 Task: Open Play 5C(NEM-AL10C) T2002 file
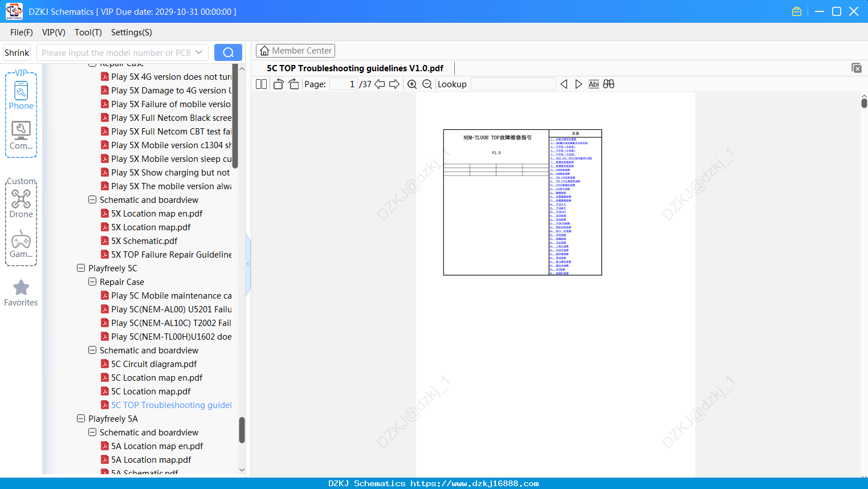(x=172, y=323)
